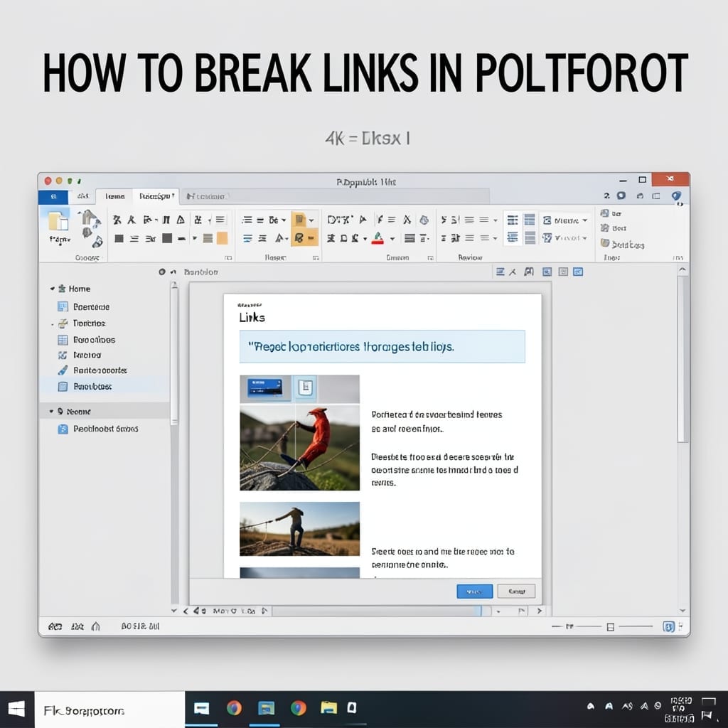Open the help question mark icon near title bar
This screenshot has width=728, height=728.
(607, 196)
